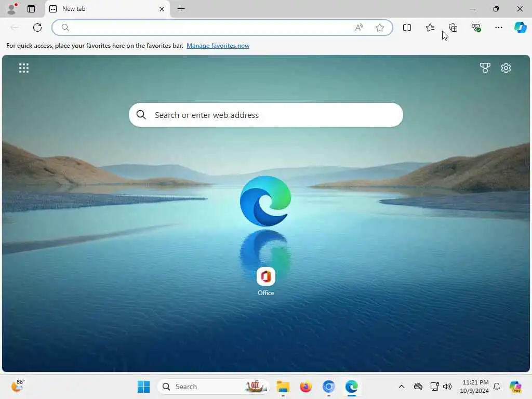The width and height of the screenshot is (532, 399).
Task: Open Browser essentials heart icon
Action: coord(476,28)
